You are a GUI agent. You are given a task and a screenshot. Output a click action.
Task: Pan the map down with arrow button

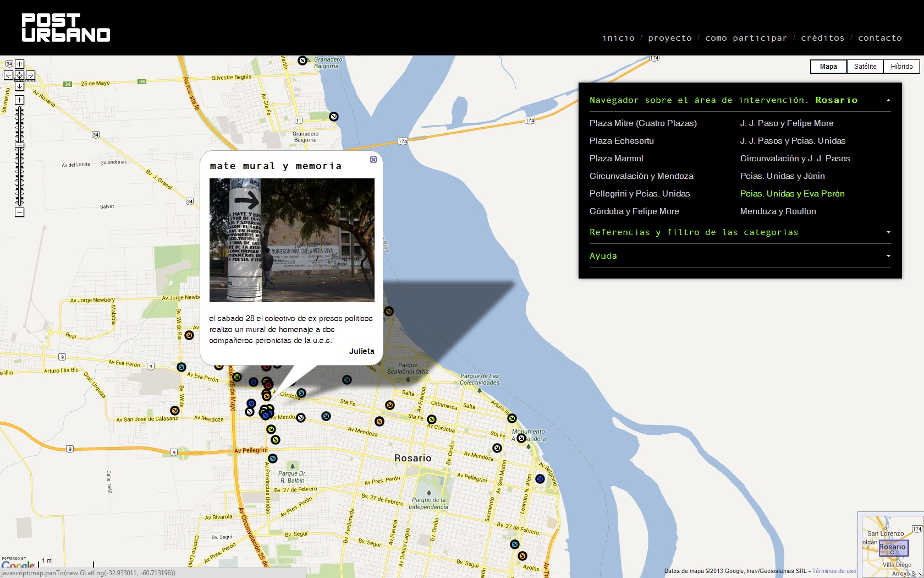19,86
